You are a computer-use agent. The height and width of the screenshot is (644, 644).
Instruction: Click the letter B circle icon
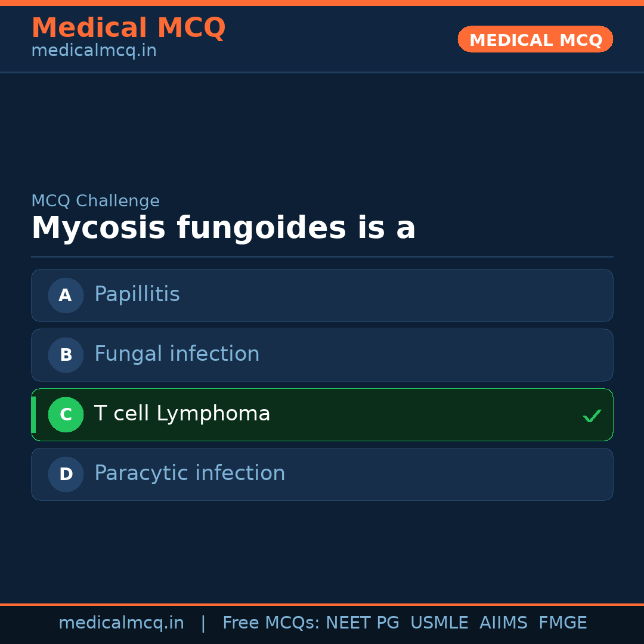point(66,355)
